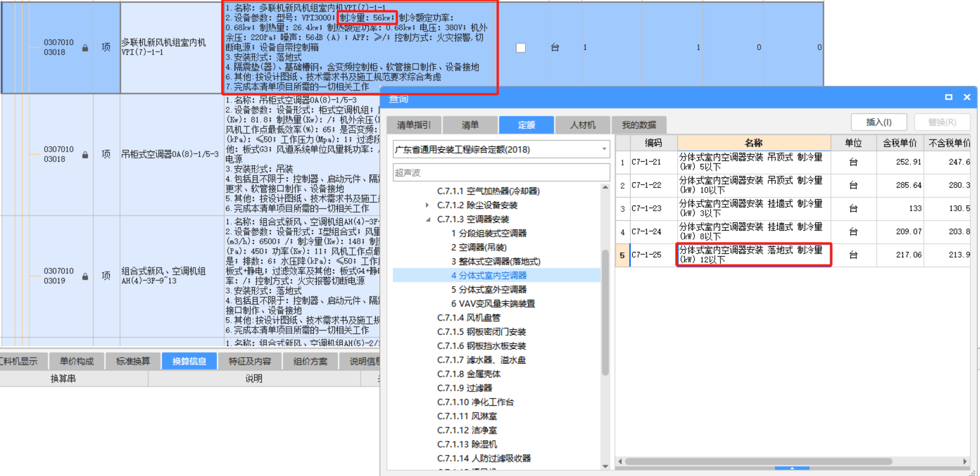Select 3 整体式空调器(落地式) tree item
Image resolution: width=980 pixels, height=476 pixels.
pyautogui.click(x=495, y=261)
